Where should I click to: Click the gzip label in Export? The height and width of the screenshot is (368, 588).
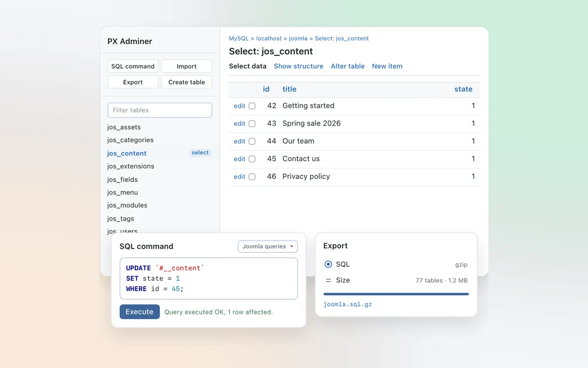click(461, 264)
